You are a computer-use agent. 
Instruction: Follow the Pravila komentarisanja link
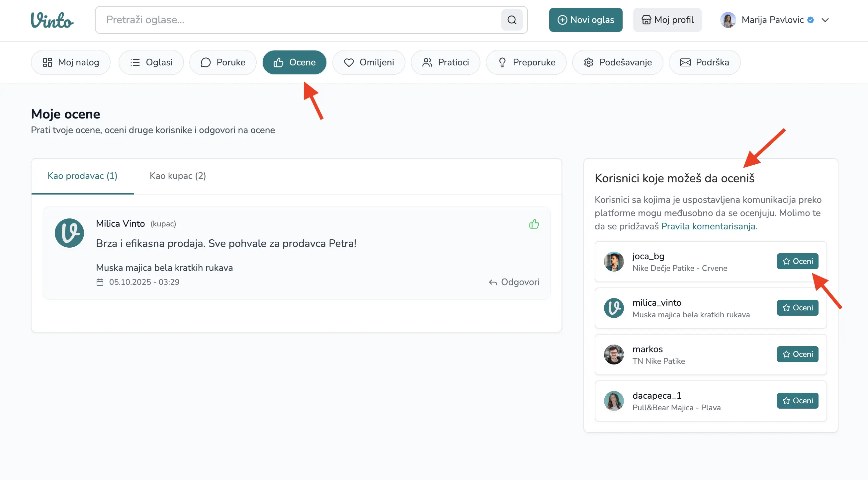coord(709,226)
